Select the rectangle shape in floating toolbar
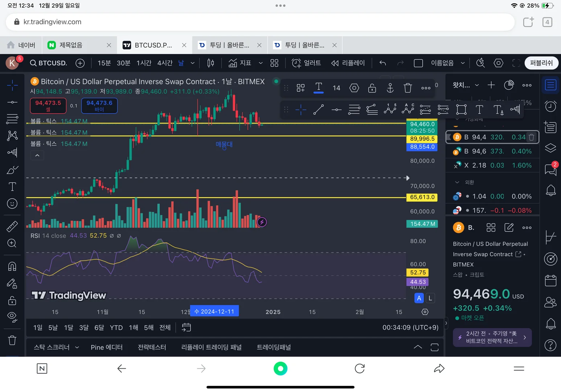Image resolution: width=561 pixels, height=392 pixels. [461, 109]
